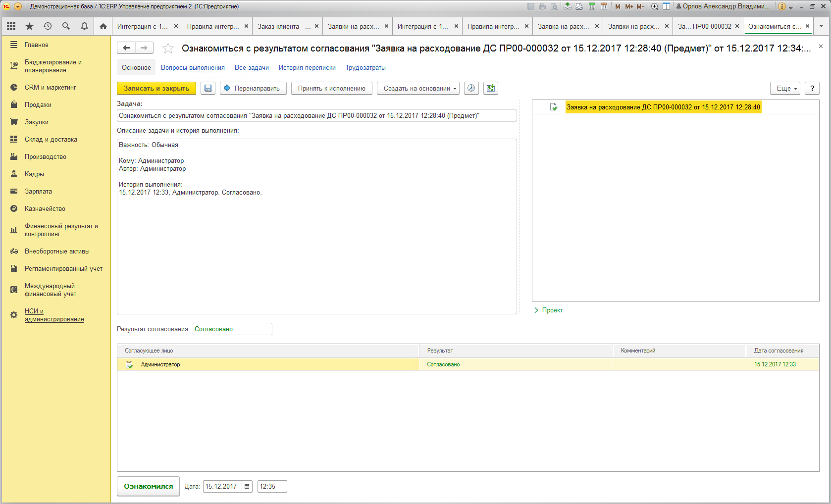Click the M- memory subtract button
Image resolution: width=831 pixels, height=504 pixels.
click(x=640, y=6)
